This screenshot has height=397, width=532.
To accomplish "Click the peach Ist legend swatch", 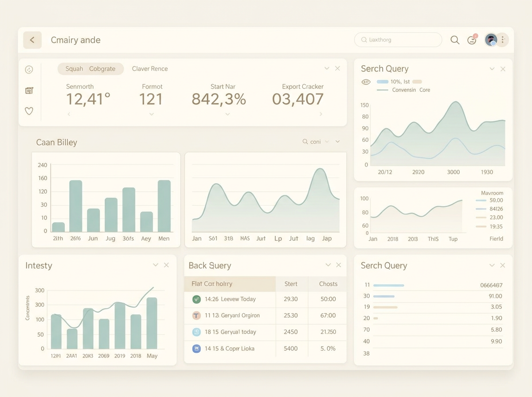I will 417,82.
